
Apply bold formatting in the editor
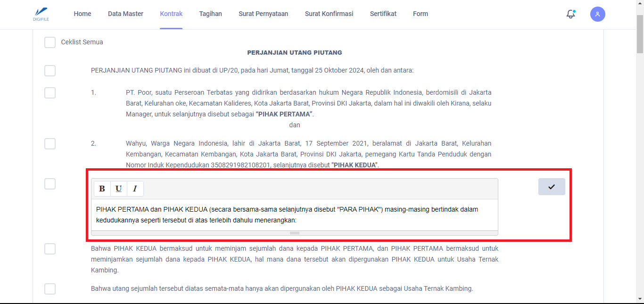(x=102, y=189)
